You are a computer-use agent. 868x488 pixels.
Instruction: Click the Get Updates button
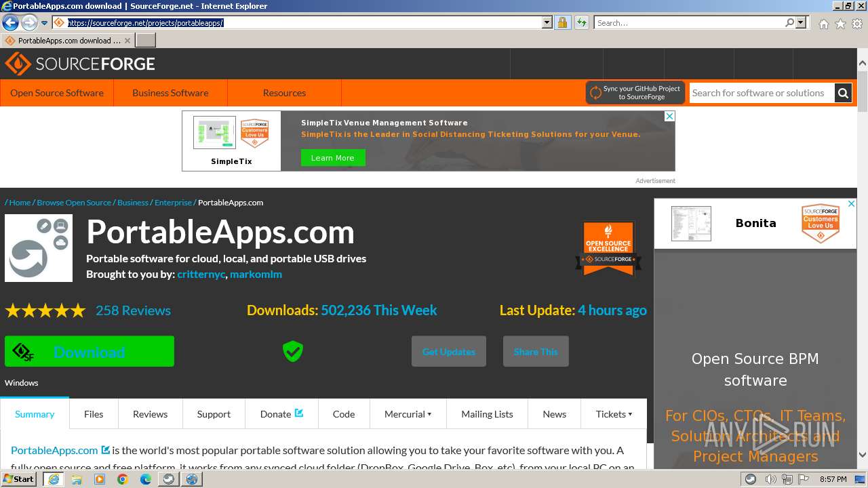point(449,351)
